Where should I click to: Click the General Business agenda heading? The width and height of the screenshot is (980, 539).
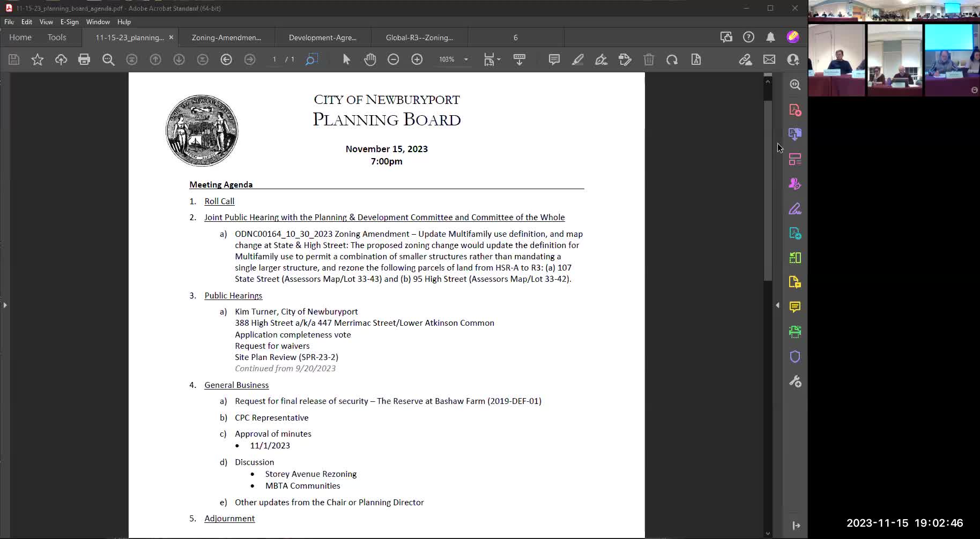click(x=236, y=385)
